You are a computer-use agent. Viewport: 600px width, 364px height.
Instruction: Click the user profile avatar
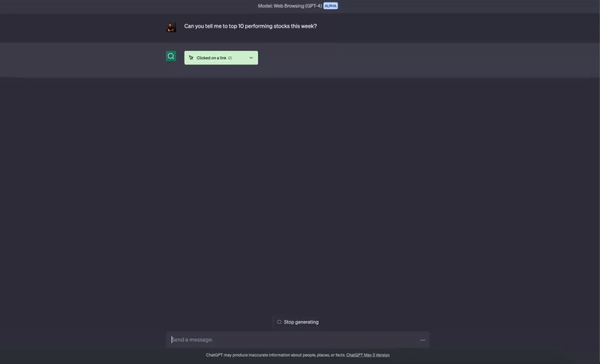[171, 27]
